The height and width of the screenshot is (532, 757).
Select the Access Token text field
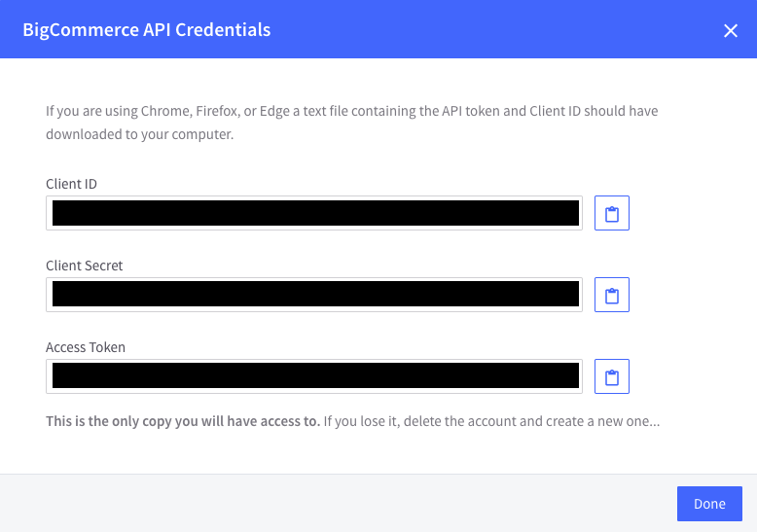(x=314, y=376)
